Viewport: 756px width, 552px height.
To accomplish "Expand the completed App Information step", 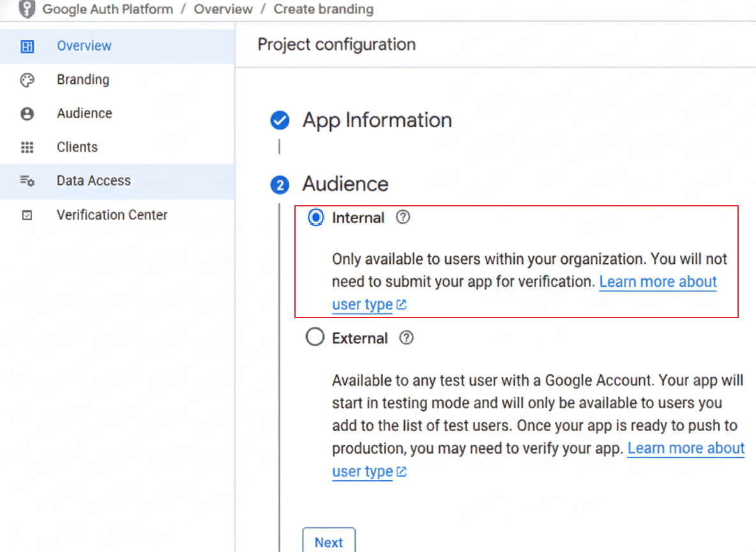I will [377, 120].
